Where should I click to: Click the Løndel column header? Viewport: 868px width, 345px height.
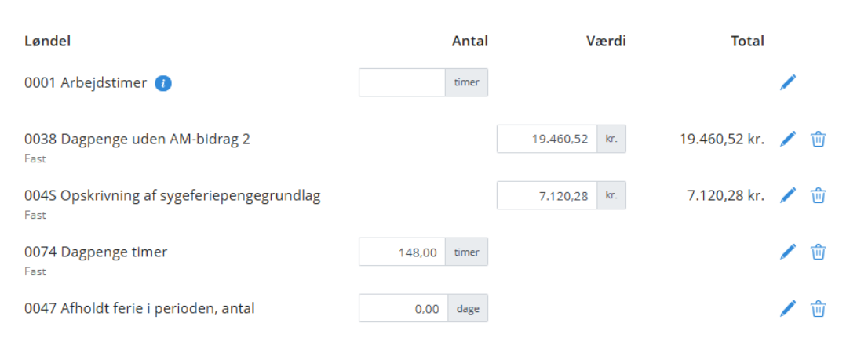48,41
